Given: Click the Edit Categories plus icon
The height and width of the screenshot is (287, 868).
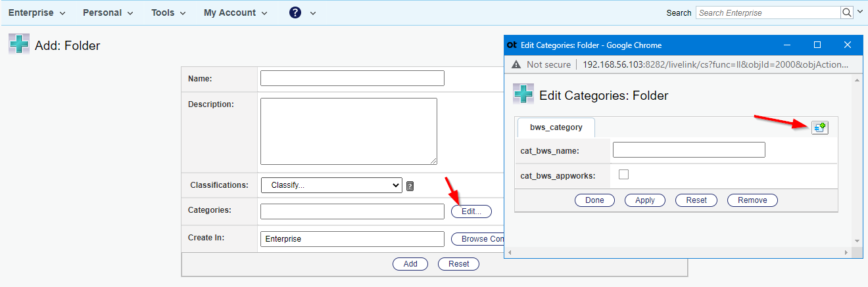Looking at the screenshot, I should tap(523, 94).
